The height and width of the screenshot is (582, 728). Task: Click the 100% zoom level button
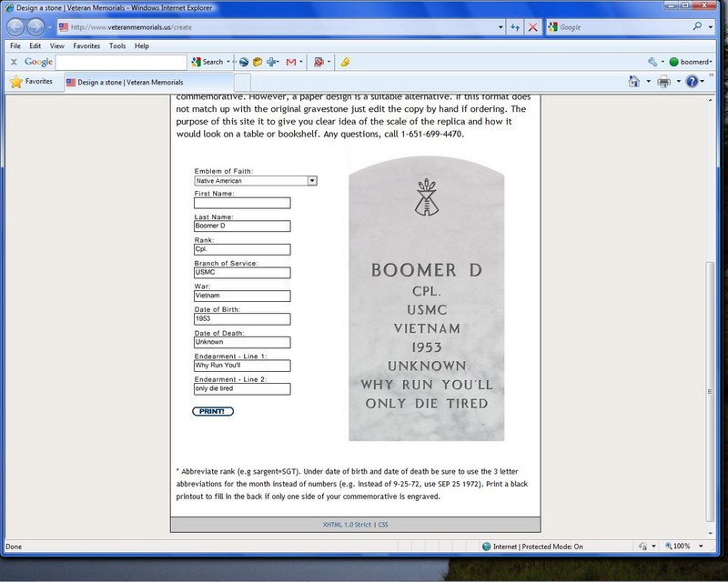point(678,547)
